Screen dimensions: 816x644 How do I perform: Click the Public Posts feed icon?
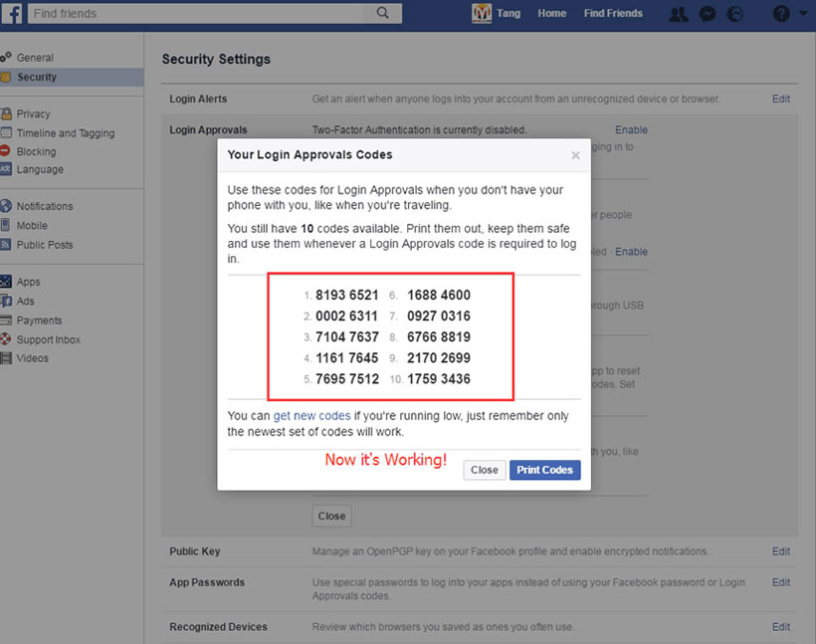point(5,244)
